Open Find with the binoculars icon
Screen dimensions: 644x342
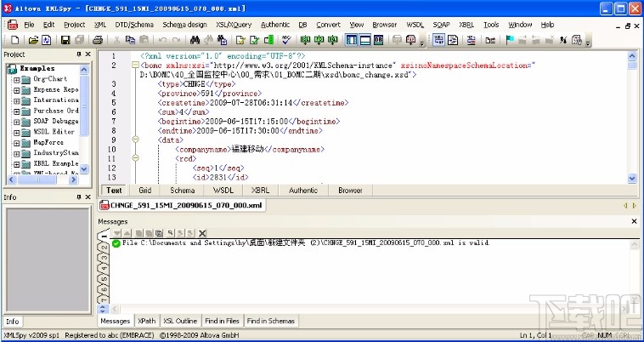click(195, 40)
